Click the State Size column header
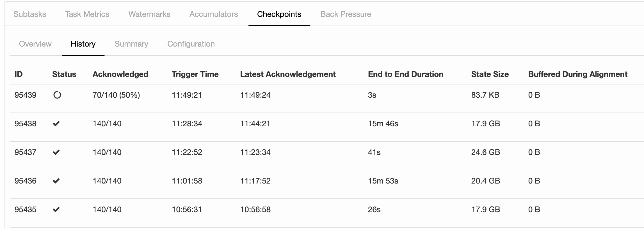The image size is (644, 229). tap(490, 74)
